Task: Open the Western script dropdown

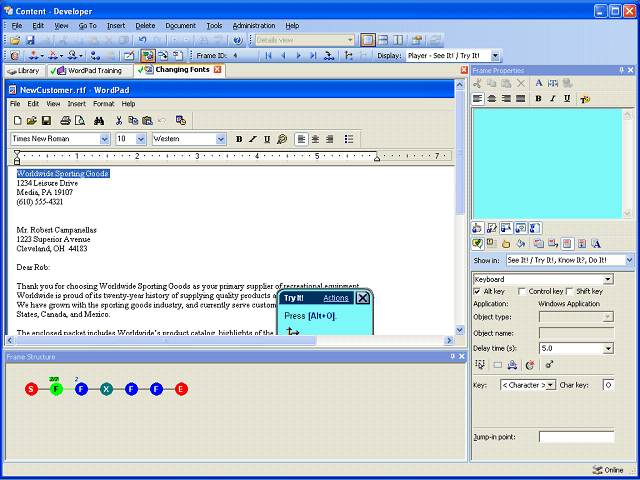Action: pos(221,139)
